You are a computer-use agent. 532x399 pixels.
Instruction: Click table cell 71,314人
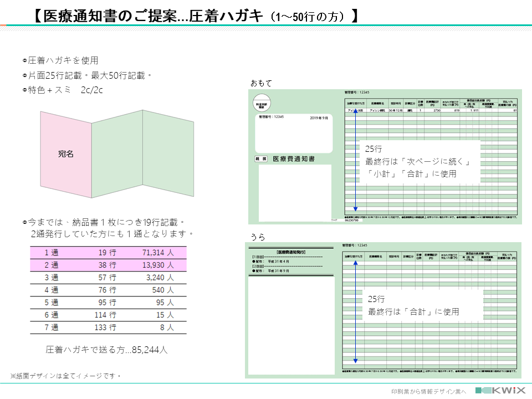pos(158,253)
